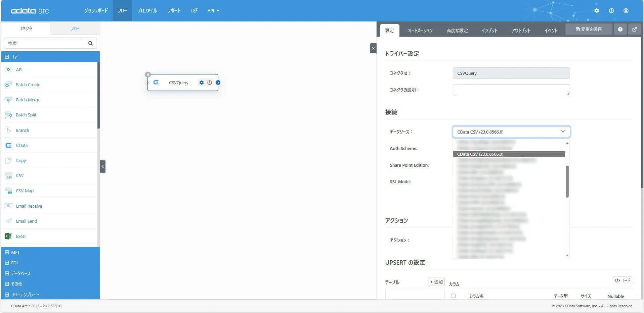
Task: Click the connector 検索 field
Action: [43, 43]
